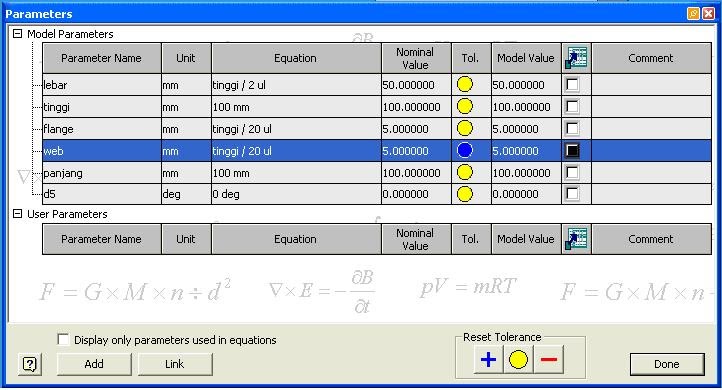Click the yellow tolerance circle for tinggi
This screenshot has height=390, width=722.
click(x=465, y=106)
